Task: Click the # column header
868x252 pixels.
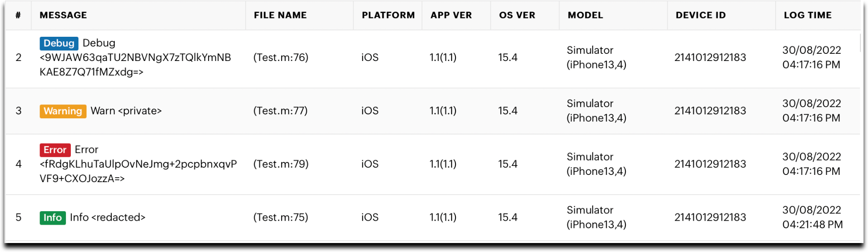Action: point(18,15)
